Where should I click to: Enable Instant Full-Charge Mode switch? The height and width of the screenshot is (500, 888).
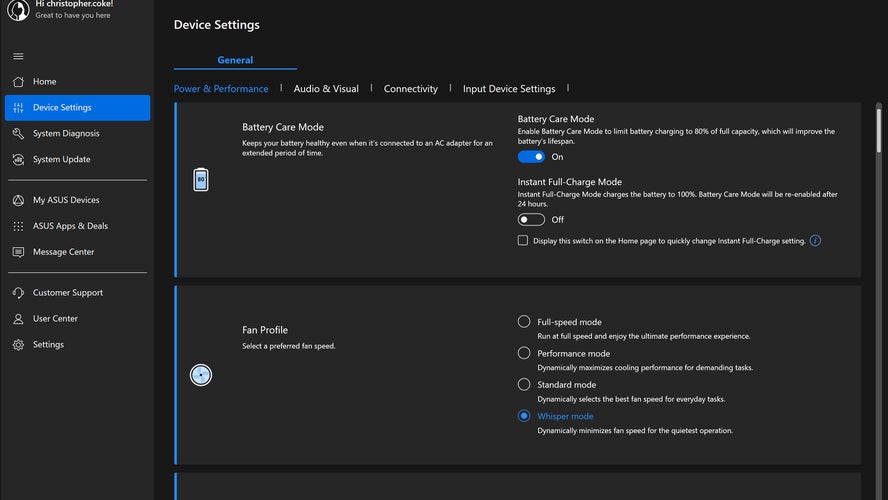click(x=531, y=220)
